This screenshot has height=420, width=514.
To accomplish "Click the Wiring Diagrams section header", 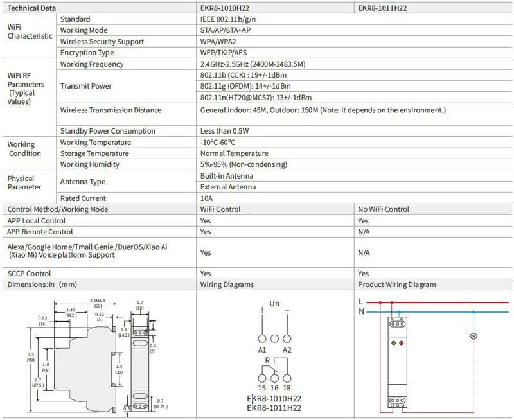I will [x=227, y=284].
